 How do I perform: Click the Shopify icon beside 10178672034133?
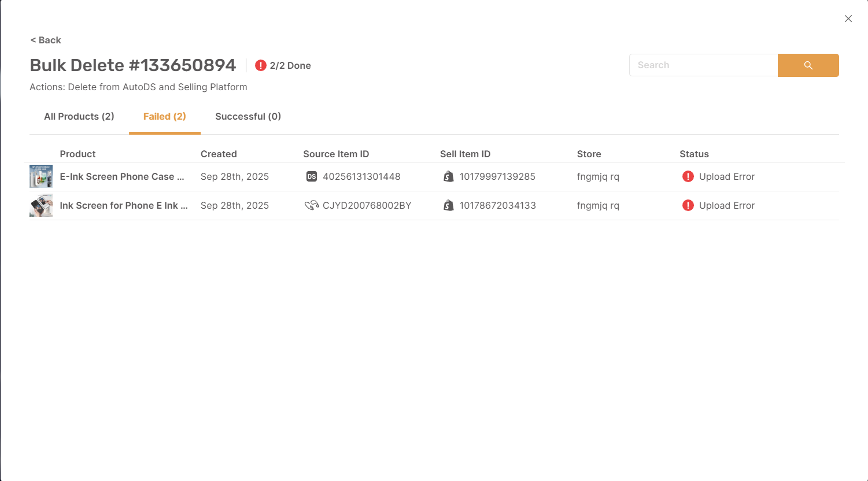pos(449,206)
